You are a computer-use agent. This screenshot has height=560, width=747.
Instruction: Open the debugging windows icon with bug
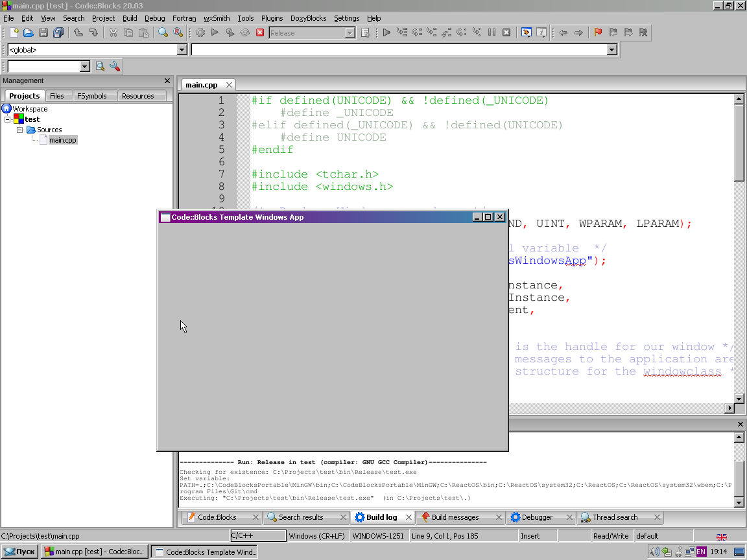(x=526, y=32)
